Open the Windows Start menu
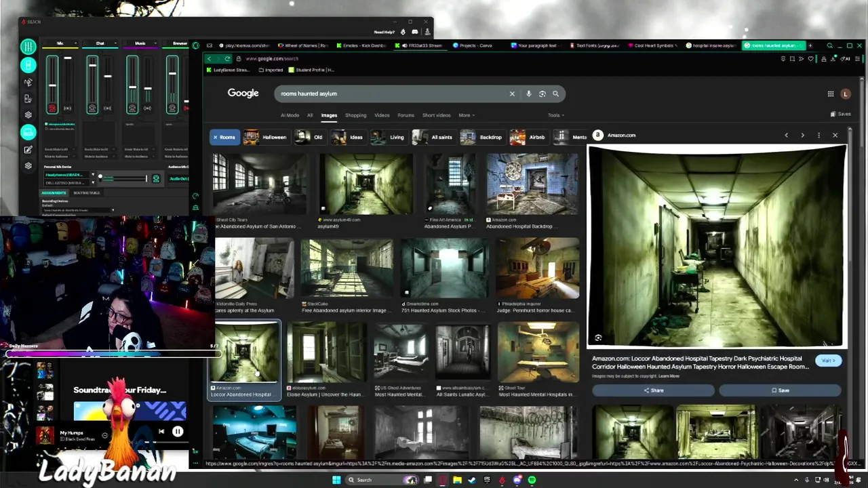 pos(336,480)
